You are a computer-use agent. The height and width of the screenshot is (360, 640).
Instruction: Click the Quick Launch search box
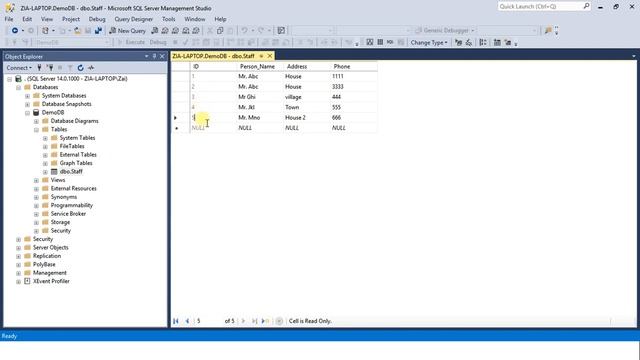[x=544, y=7]
